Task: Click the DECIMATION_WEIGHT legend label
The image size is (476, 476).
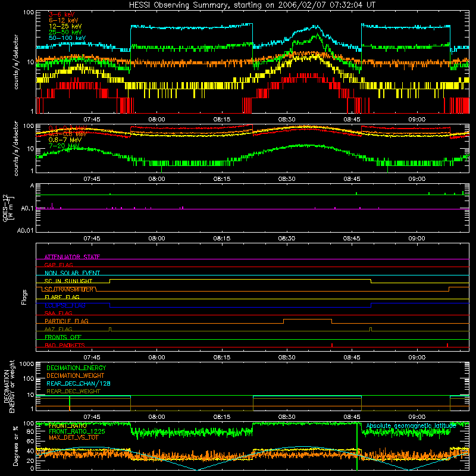Action: [76, 375]
